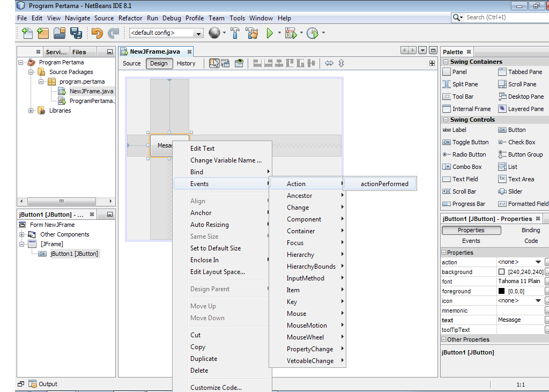Create a new project
Image resolution: width=549 pixels, height=392 pixels.
point(43,33)
